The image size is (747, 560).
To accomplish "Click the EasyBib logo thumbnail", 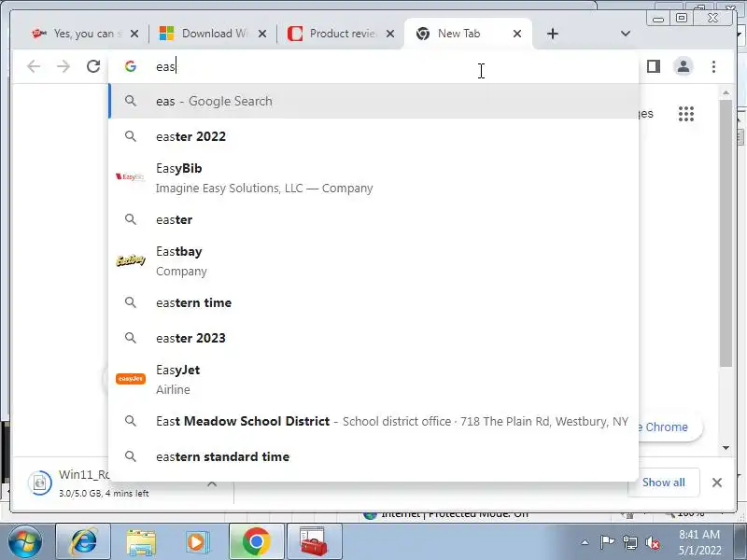I will tap(130, 177).
